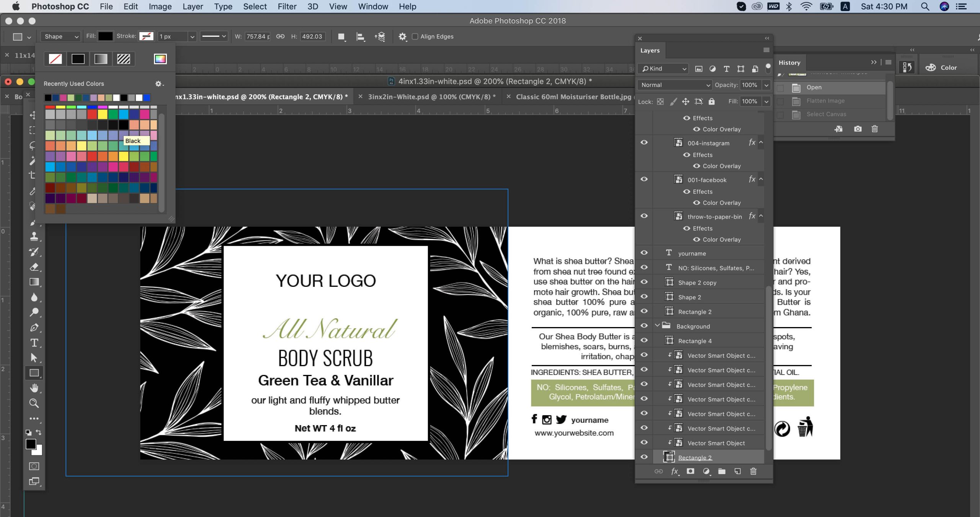Toggle visibility of Shape 2 layer
This screenshot has height=517, width=980.
(x=644, y=297)
